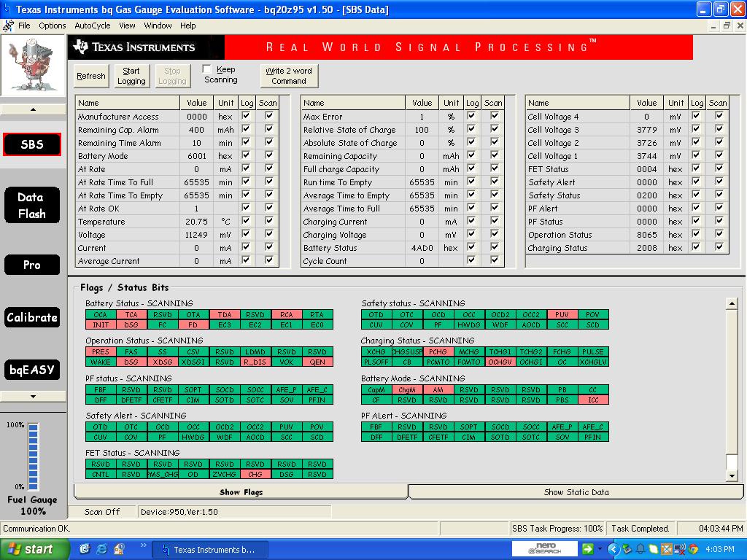747x560 pixels.
Task: Click the green Nero search go arrow
Action: pos(587,549)
